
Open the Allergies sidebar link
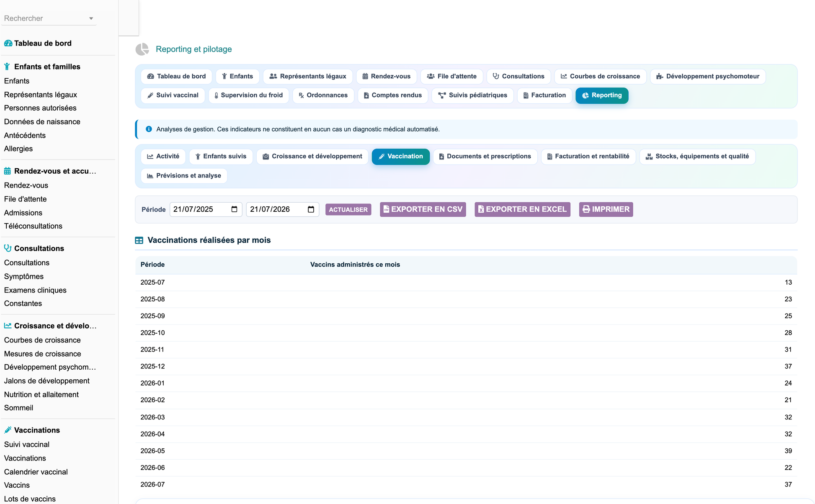pos(18,149)
